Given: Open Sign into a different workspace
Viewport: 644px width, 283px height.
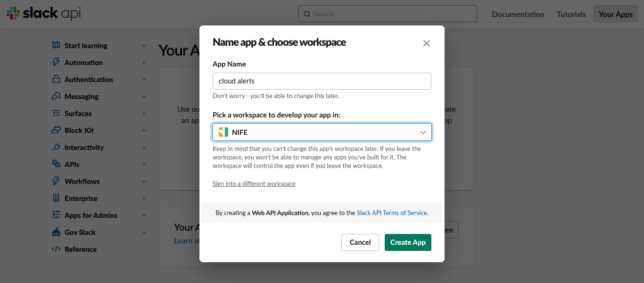Looking at the screenshot, I should (254, 183).
